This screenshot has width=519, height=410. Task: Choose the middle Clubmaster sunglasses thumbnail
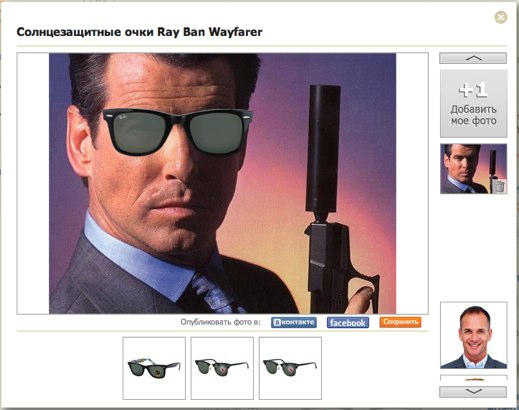point(222,368)
